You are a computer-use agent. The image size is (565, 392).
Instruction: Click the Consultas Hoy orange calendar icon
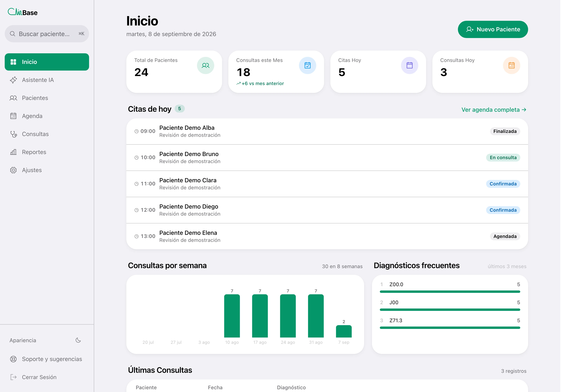pyautogui.click(x=512, y=65)
